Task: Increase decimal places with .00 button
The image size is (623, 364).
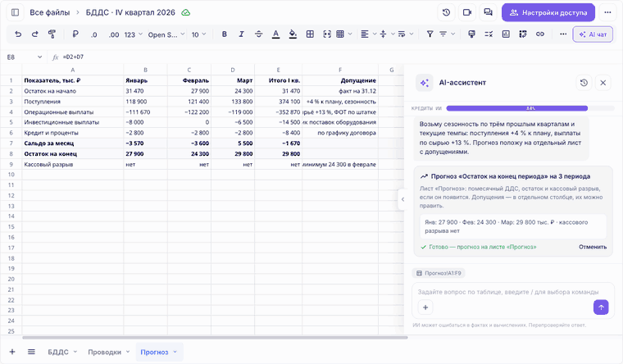Action: click(114, 34)
